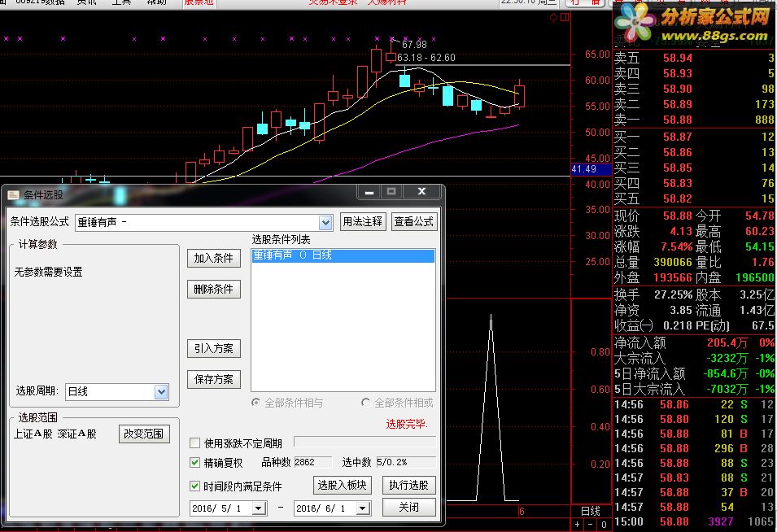The height and width of the screenshot is (532, 777).
Task: Click the red square icon atop the chart
Action: [x=565, y=17]
